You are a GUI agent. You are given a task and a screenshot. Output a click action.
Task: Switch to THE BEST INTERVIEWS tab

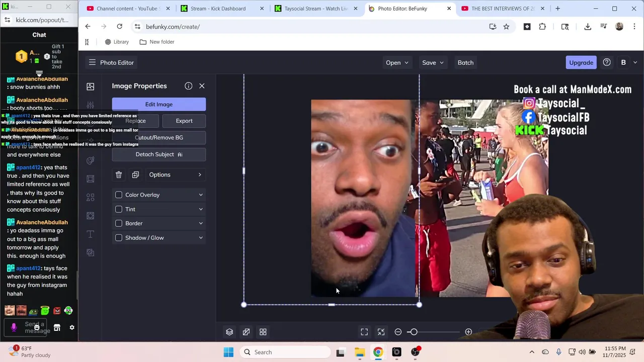[503, 9]
